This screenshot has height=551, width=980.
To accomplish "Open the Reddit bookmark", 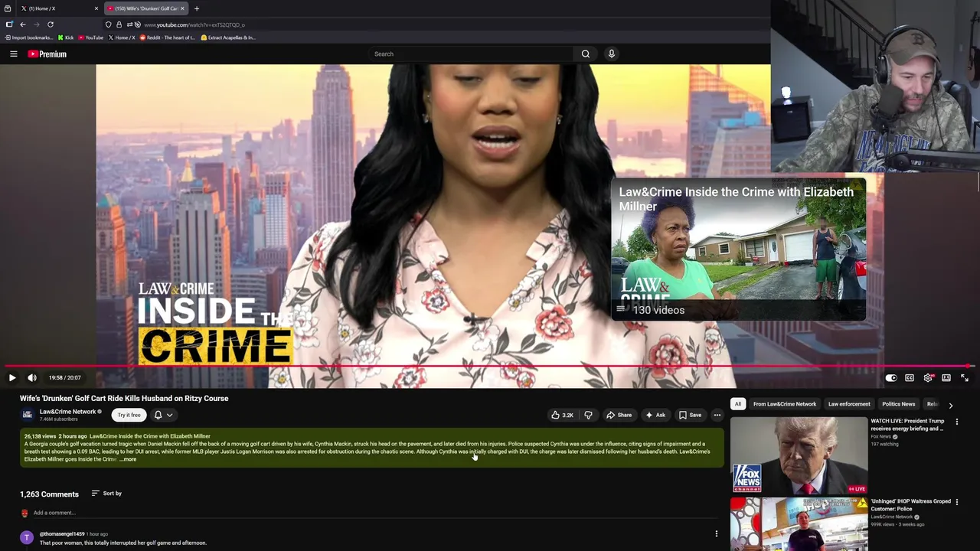I will (168, 37).
